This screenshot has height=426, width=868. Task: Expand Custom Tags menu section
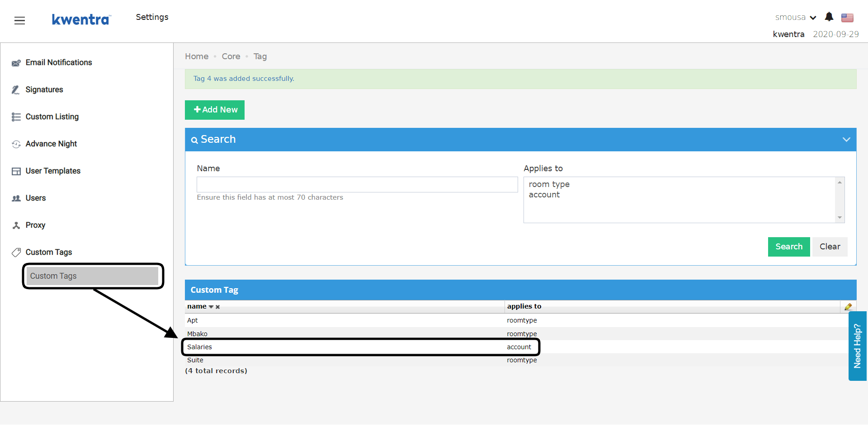pos(49,252)
